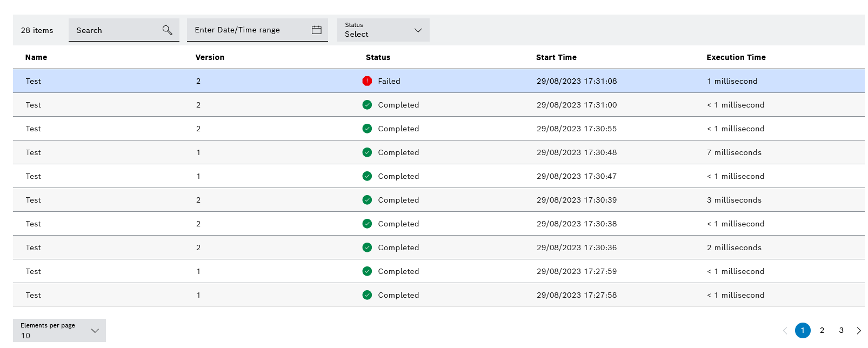Click green check icon for 17:31:00 row
868x348 pixels.
[367, 105]
